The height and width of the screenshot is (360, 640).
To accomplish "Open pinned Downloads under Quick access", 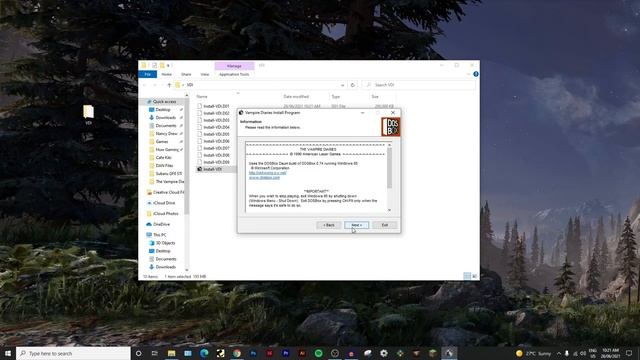I will (165, 118).
